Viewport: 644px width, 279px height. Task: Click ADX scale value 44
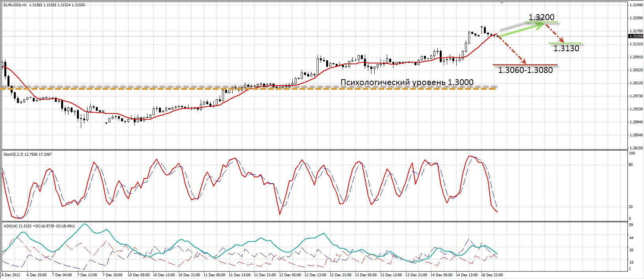pyautogui.click(x=631, y=238)
